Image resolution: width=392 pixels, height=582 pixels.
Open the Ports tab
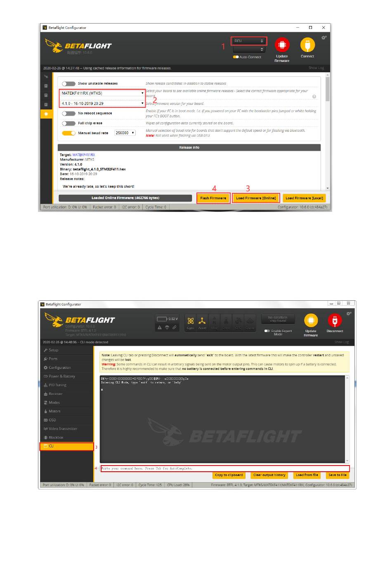click(67, 359)
